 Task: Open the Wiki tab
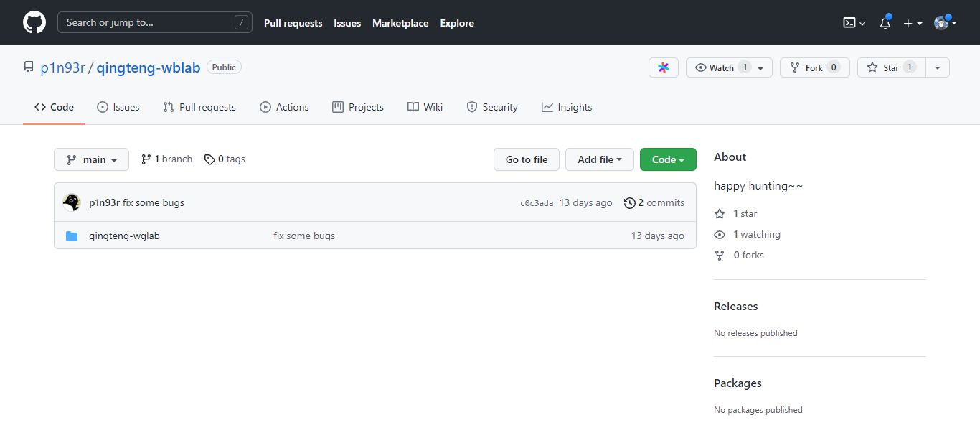[x=425, y=107]
